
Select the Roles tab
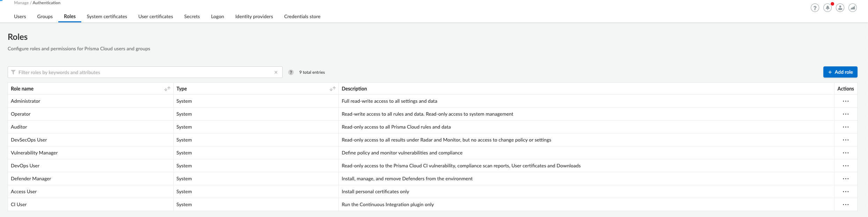point(70,16)
